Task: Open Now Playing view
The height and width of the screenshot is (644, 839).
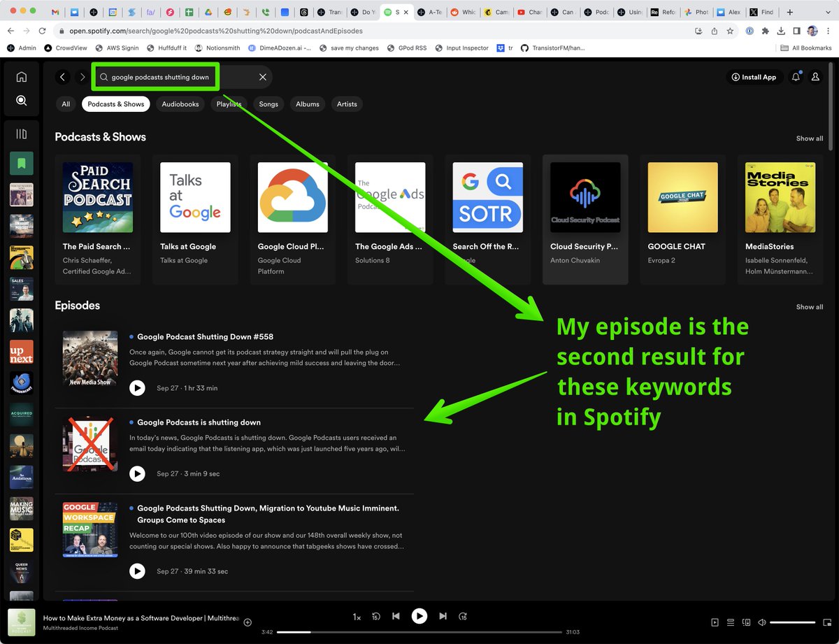Action: (715, 622)
